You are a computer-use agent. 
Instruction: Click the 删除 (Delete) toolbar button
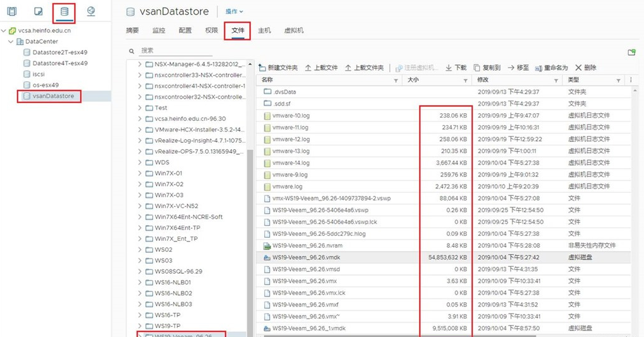[585, 68]
